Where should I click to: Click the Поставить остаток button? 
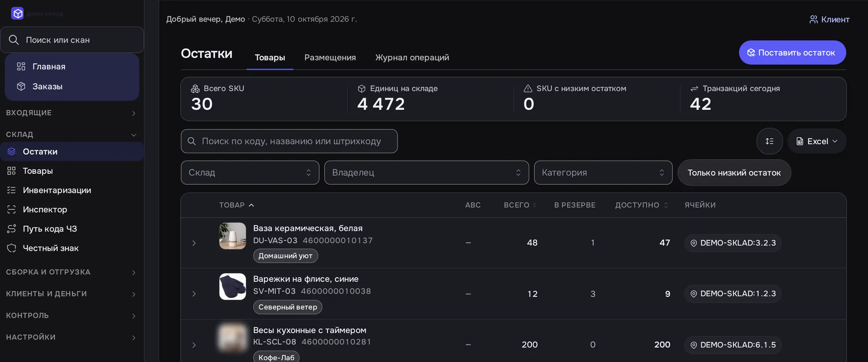(792, 53)
